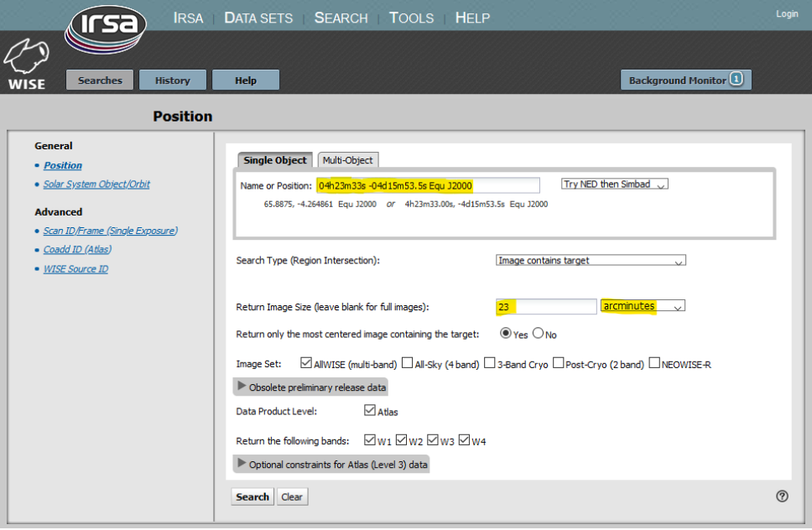Click the WISE mission logo
812x530 pixels.
coord(26,65)
